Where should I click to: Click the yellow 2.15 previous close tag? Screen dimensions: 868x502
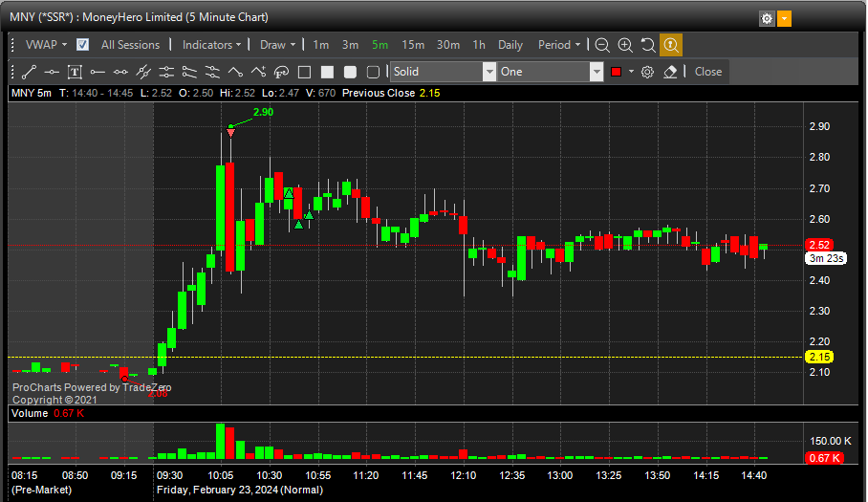click(819, 357)
